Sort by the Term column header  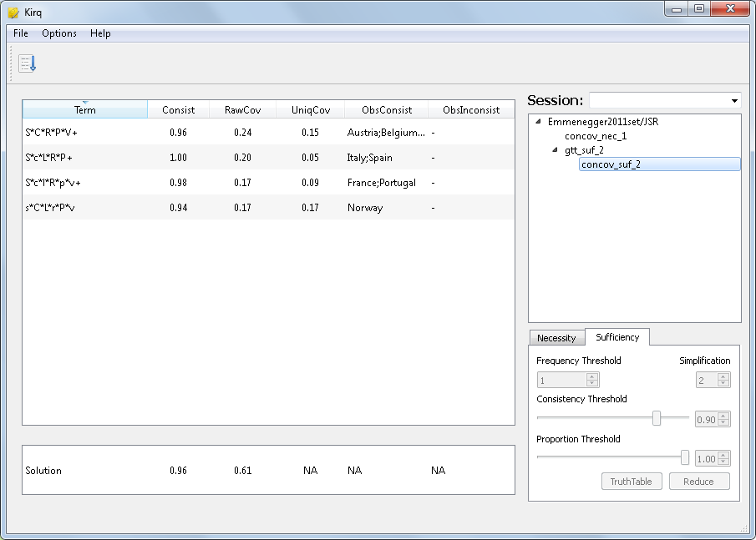click(84, 110)
